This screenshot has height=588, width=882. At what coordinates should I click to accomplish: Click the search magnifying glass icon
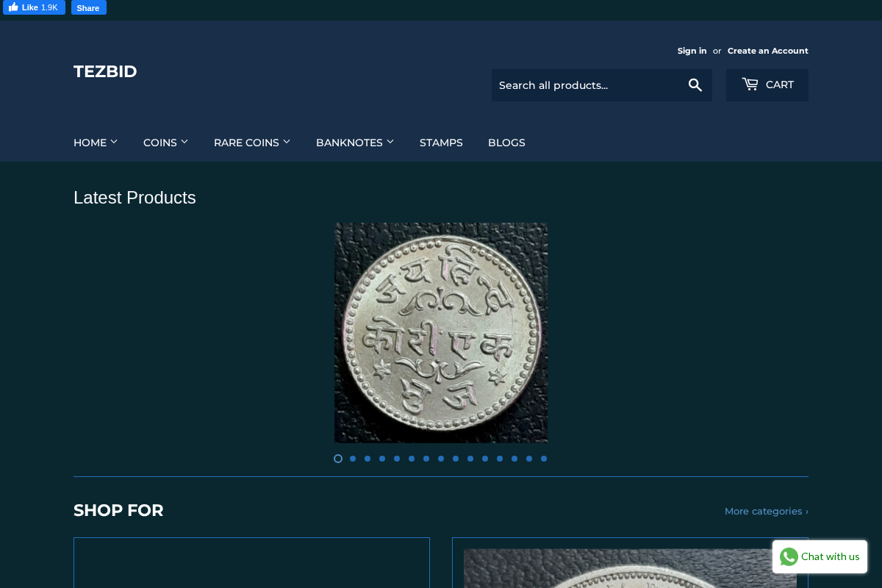click(x=695, y=85)
